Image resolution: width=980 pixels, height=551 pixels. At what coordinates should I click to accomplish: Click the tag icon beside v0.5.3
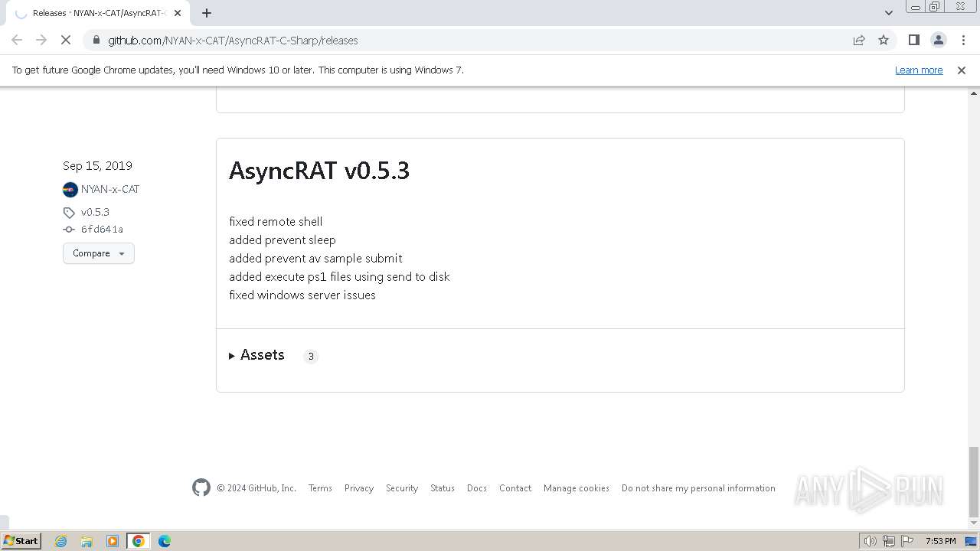pyautogui.click(x=69, y=213)
